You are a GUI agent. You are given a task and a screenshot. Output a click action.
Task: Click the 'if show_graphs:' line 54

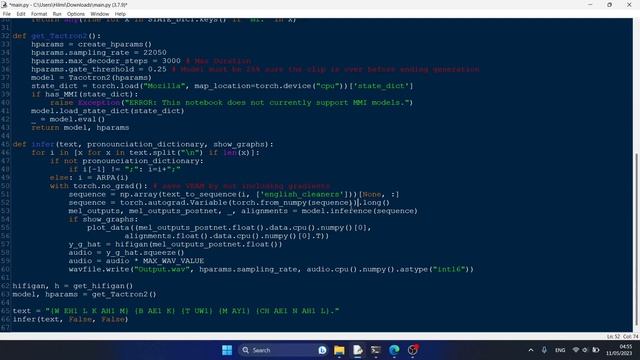[103, 219]
